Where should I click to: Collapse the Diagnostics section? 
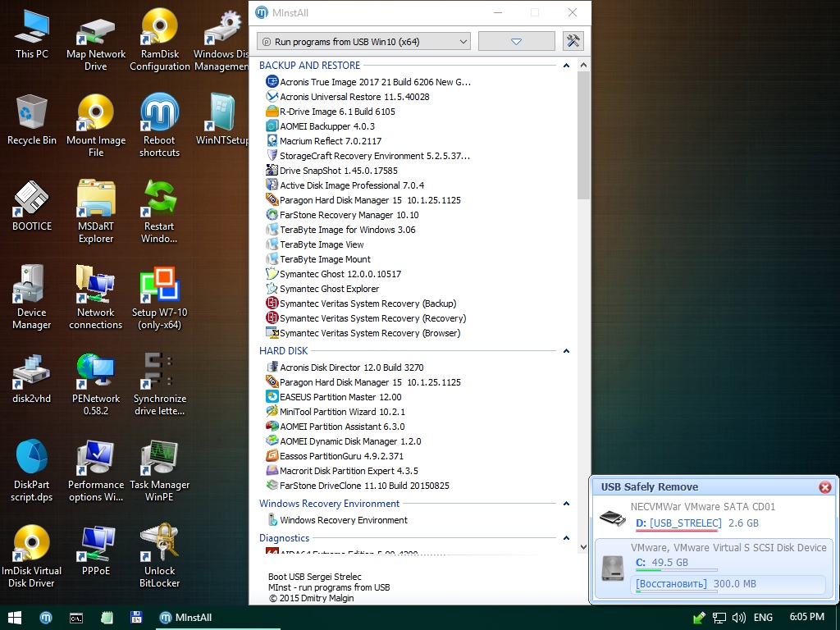click(566, 538)
